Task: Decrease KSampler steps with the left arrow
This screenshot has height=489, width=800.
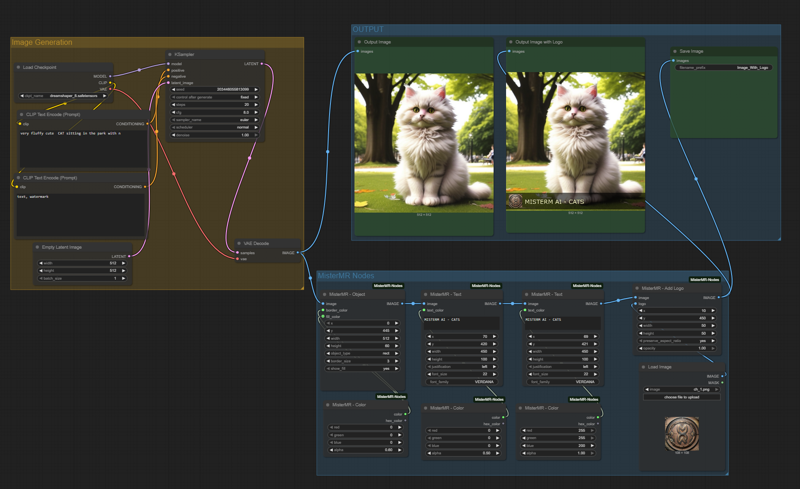Action: tap(173, 105)
